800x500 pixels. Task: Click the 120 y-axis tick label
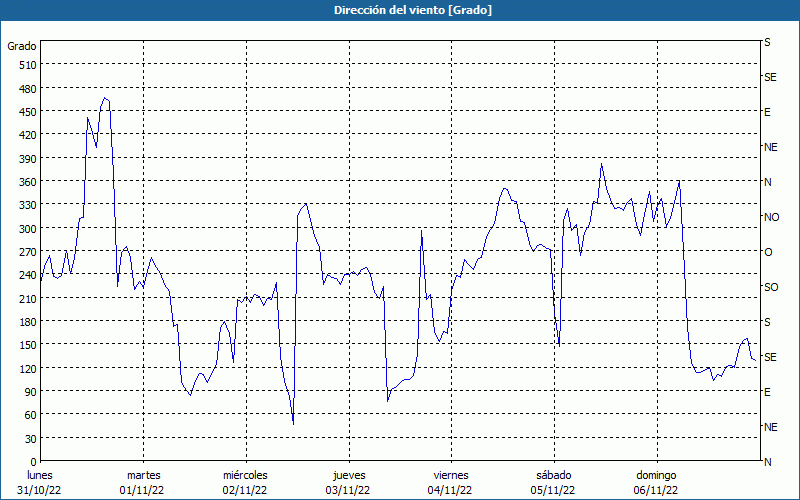[x=28, y=368]
